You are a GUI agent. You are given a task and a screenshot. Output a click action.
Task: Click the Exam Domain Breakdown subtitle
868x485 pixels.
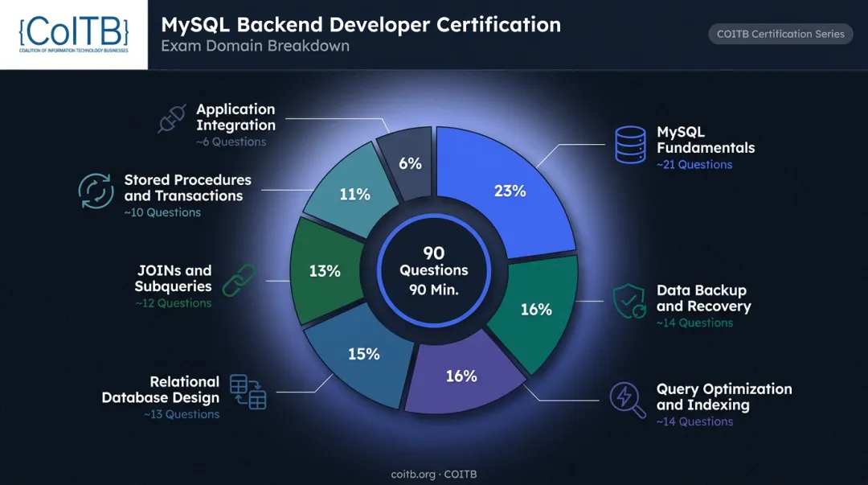(x=256, y=46)
